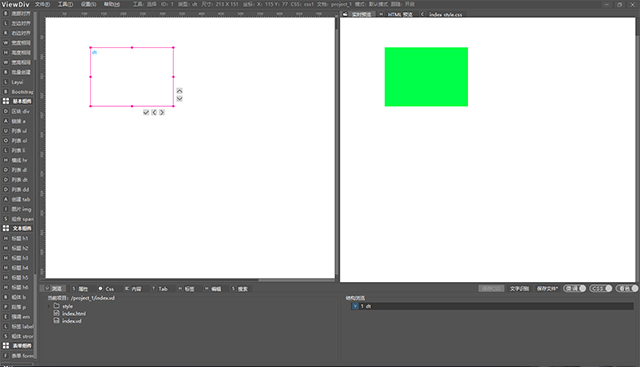Screen dimensions: 640x367
Task: Switch to the index style.css tab
Action: (x=442, y=14)
